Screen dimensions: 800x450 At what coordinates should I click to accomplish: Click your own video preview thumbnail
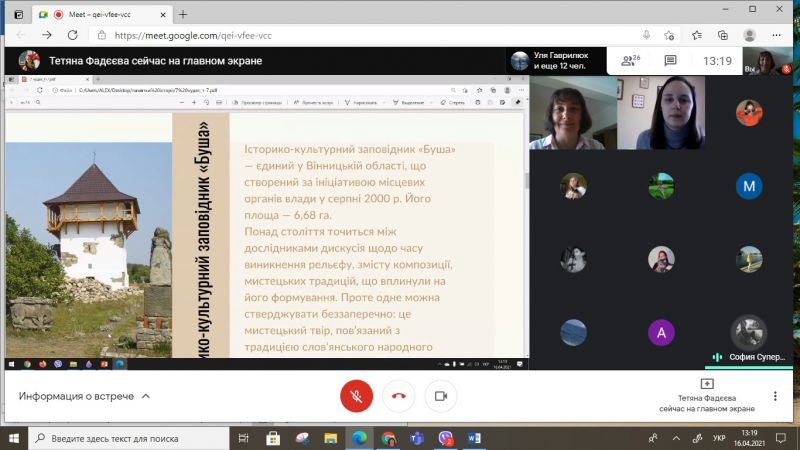(767, 61)
